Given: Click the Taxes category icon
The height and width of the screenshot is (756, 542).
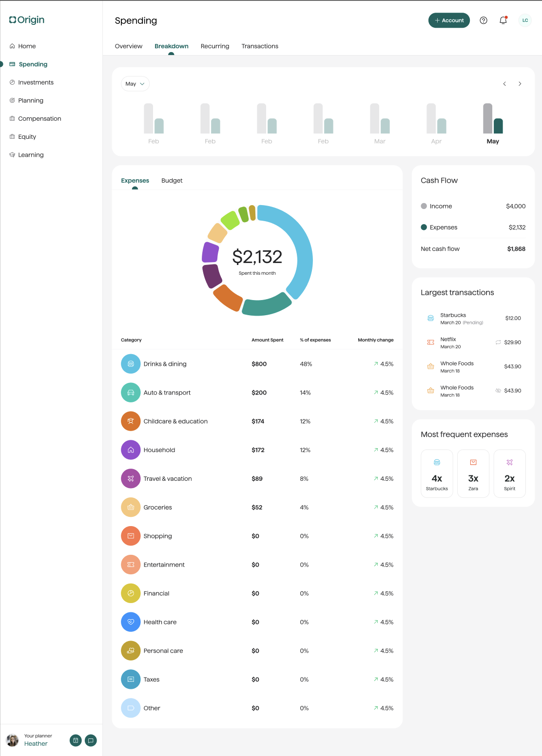Looking at the screenshot, I should pos(131,680).
